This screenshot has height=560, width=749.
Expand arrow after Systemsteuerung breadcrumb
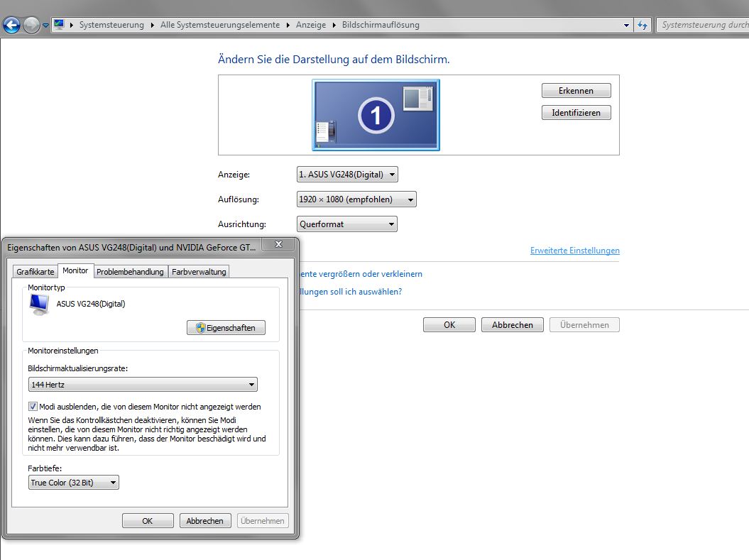[x=152, y=26]
